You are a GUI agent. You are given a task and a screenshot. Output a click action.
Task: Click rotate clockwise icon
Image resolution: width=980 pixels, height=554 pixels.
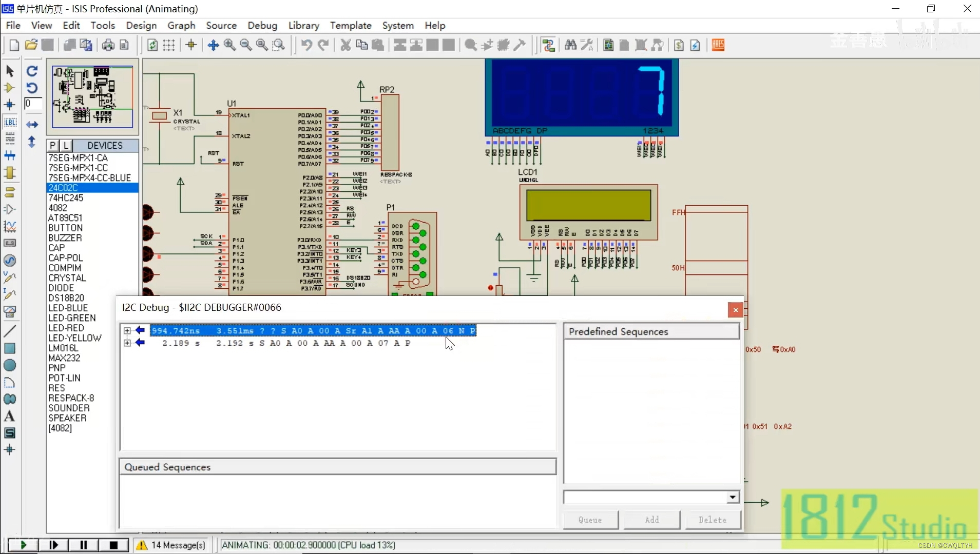click(x=32, y=71)
